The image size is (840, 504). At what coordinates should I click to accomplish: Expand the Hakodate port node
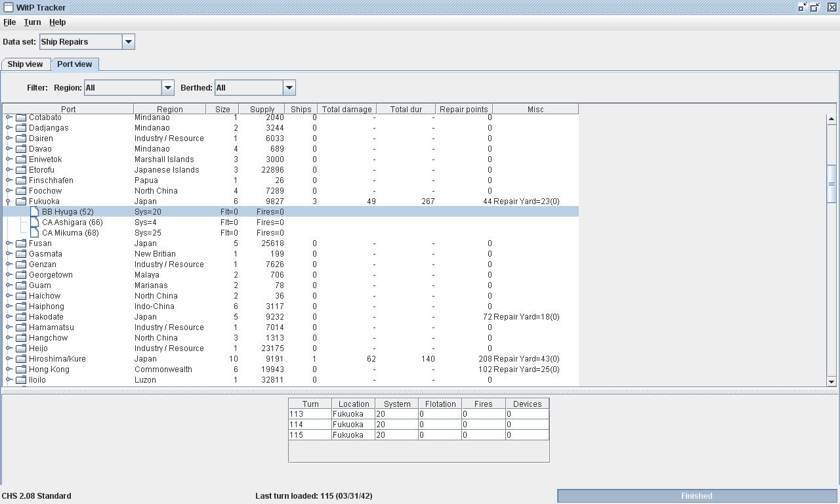[x=9, y=317]
